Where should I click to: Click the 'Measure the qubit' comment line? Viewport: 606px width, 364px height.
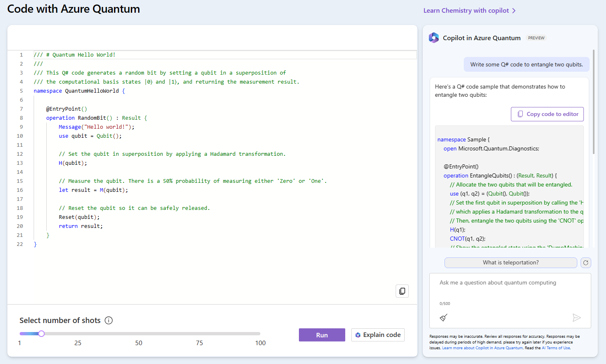point(193,181)
